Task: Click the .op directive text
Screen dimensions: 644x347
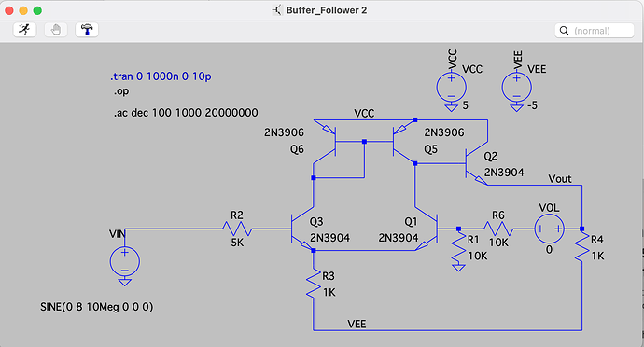Action: coord(121,91)
